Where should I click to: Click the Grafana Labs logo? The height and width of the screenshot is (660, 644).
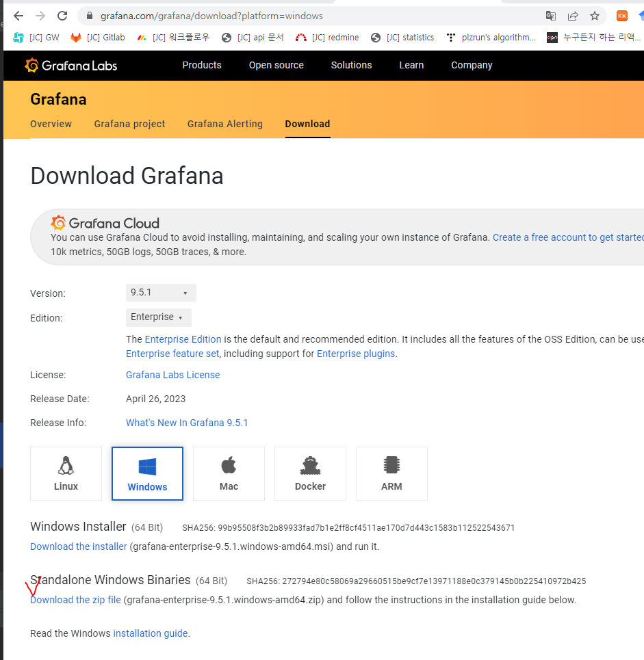click(x=70, y=65)
